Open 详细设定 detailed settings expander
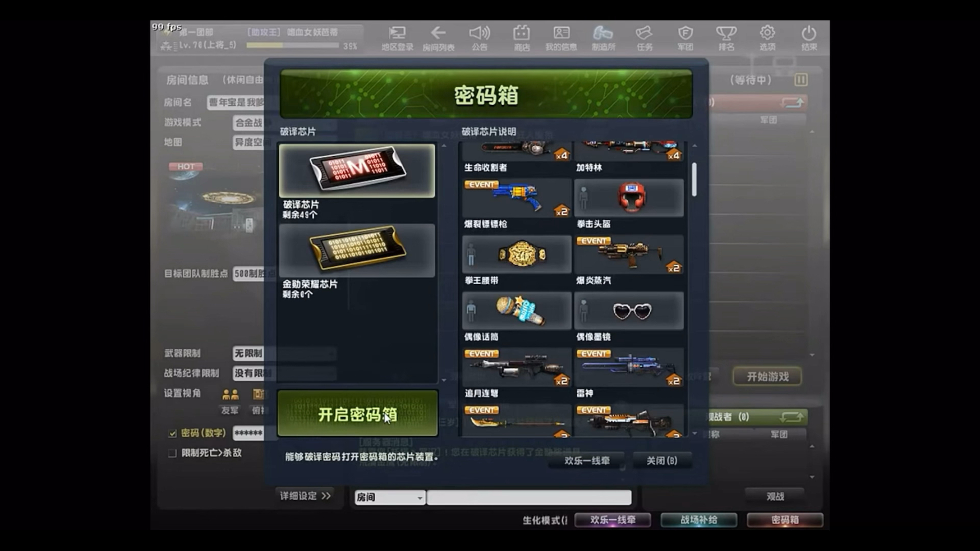The height and width of the screenshot is (551, 980). pos(305,496)
